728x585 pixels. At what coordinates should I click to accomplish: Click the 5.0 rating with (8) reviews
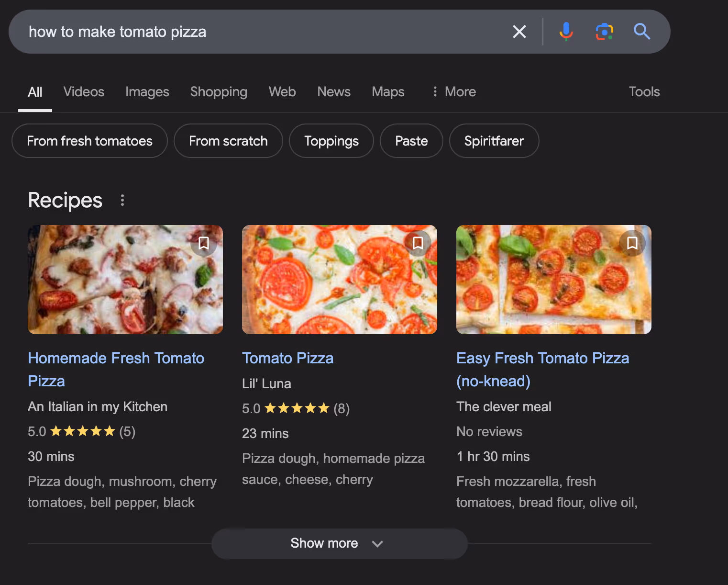[296, 409]
